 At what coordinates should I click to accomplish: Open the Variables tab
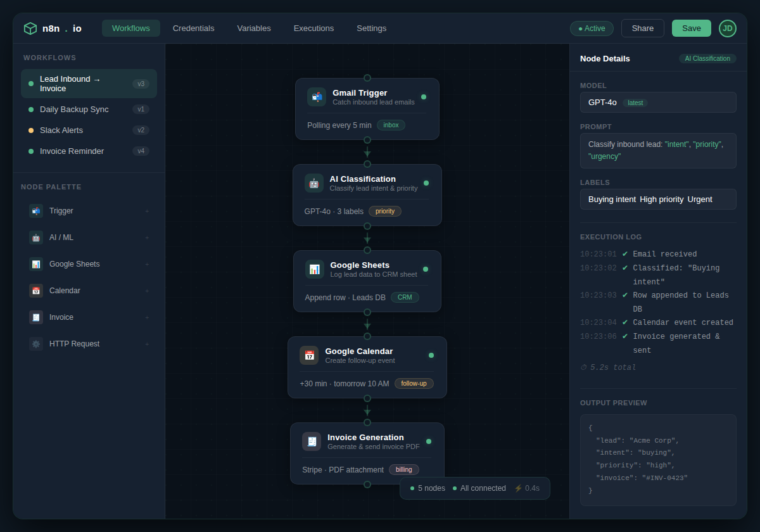(x=254, y=28)
